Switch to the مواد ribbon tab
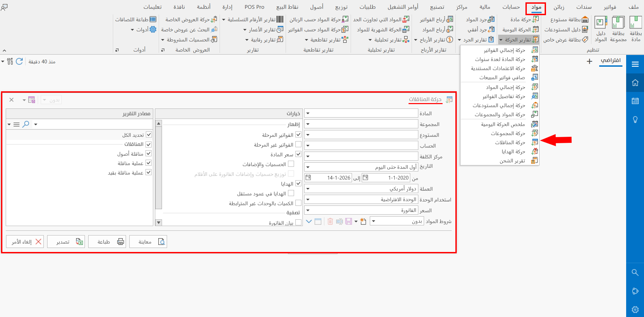Image resolution: width=644 pixels, height=317 pixels. (536, 7)
